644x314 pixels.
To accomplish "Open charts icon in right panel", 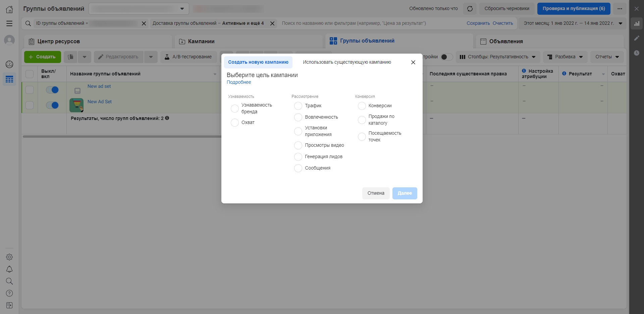I will click(637, 23).
